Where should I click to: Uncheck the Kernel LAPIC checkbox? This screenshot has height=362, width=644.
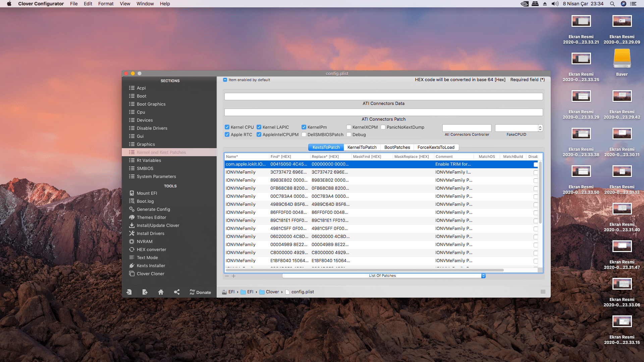coord(259,127)
